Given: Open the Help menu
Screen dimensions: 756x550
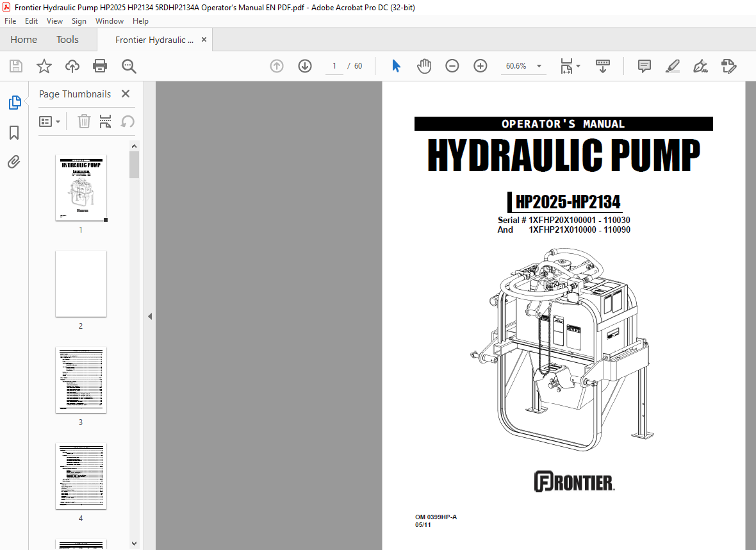Looking at the screenshot, I should (140, 21).
